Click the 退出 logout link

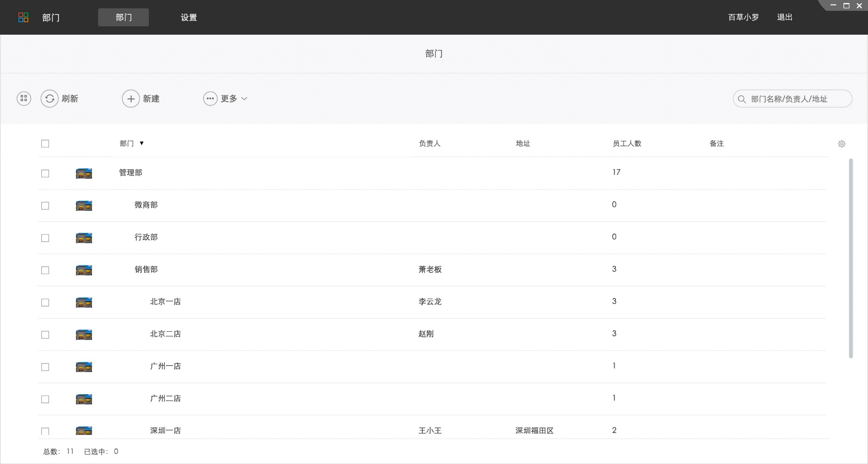pyautogui.click(x=784, y=17)
